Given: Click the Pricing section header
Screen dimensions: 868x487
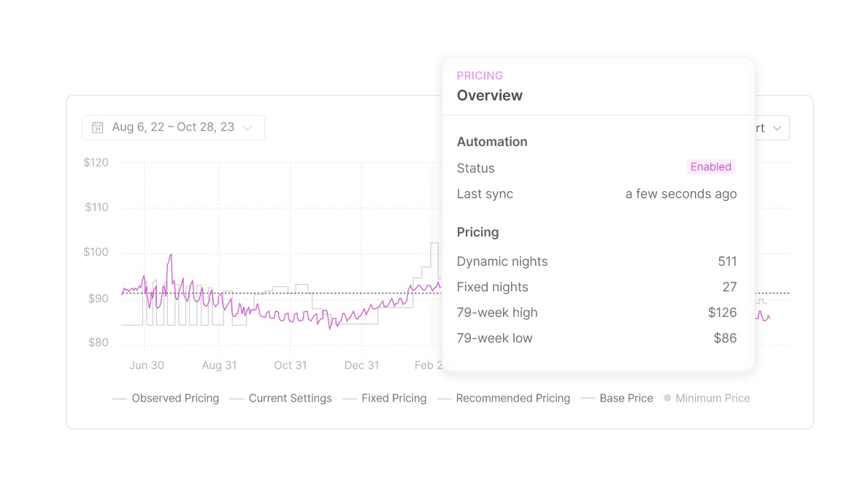Looking at the screenshot, I should pyautogui.click(x=477, y=231).
